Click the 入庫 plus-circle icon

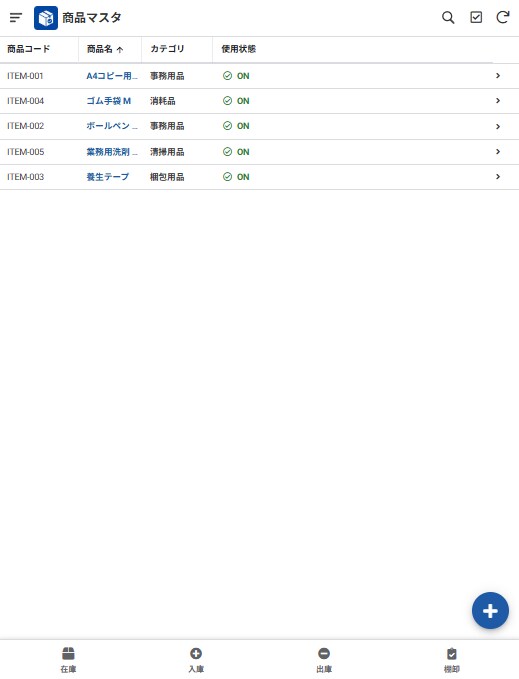[x=196, y=653]
